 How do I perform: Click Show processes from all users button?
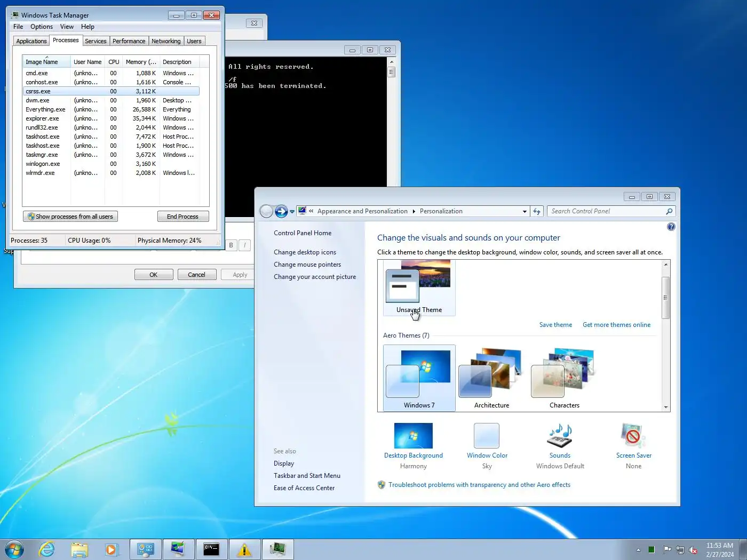click(70, 217)
